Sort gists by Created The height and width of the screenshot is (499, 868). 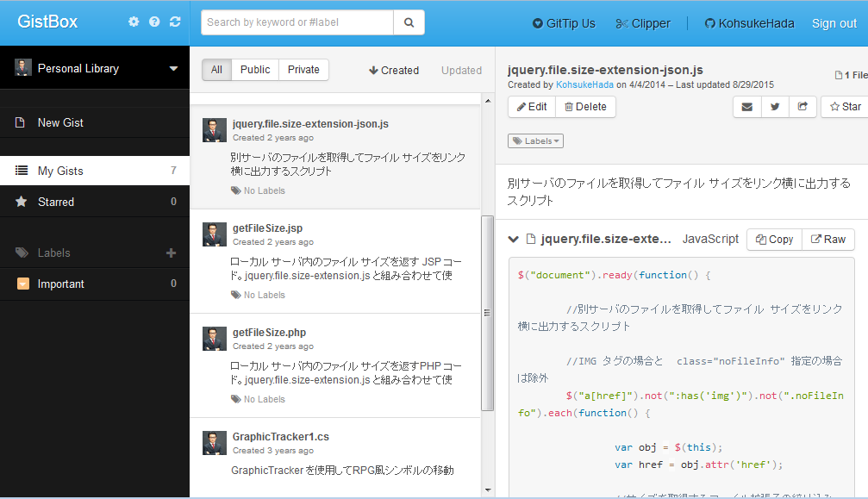click(394, 71)
